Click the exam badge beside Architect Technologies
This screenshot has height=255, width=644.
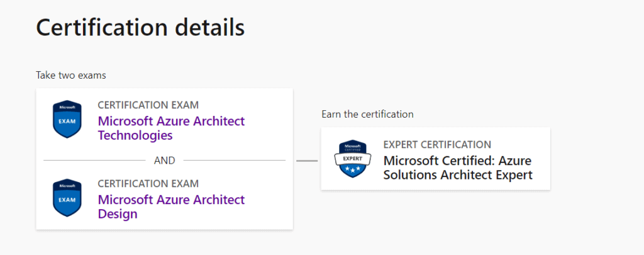pos(67,119)
